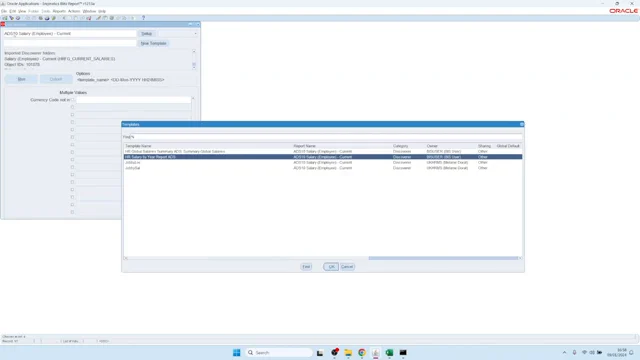Click the Owner column header
The image size is (640, 360).
432,146
